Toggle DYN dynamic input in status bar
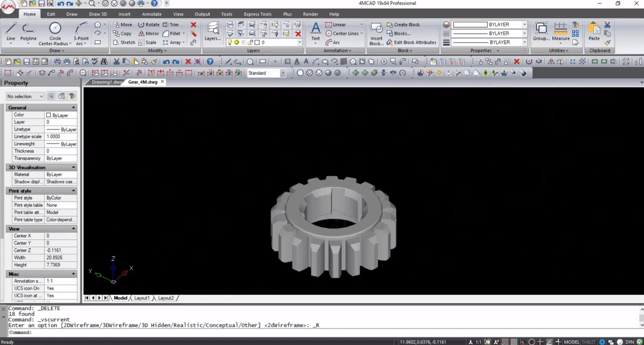 (x=630, y=342)
